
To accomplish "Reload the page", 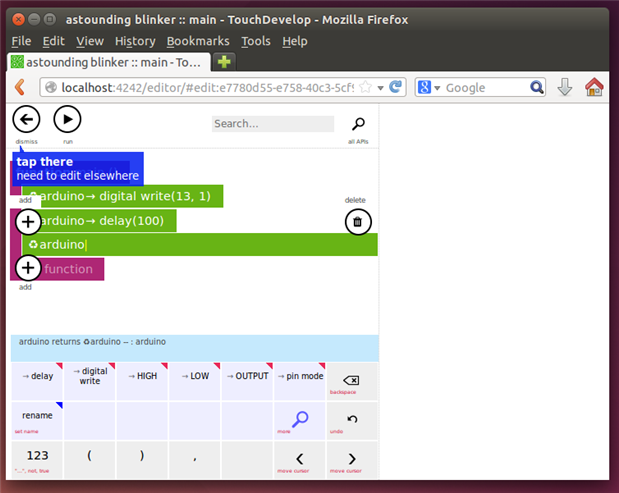I will pos(395,87).
